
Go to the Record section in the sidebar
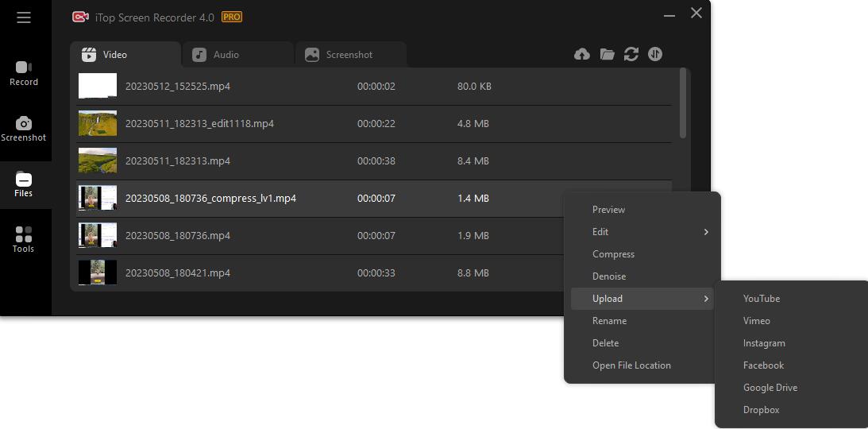[24, 73]
